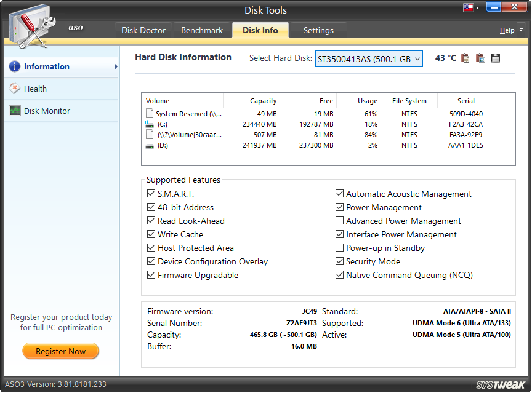Copy disk info as text via clipboard icon
The image size is (532, 393).
[x=465, y=58]
